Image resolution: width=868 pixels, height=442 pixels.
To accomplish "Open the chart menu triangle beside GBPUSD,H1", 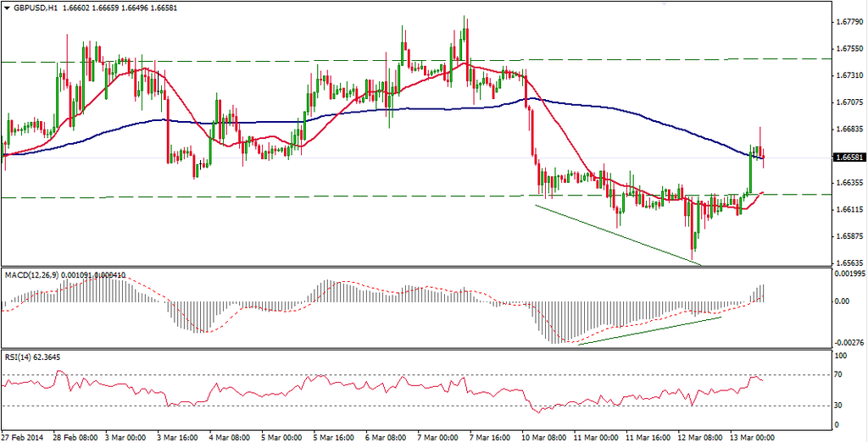I will pos(6,8).
